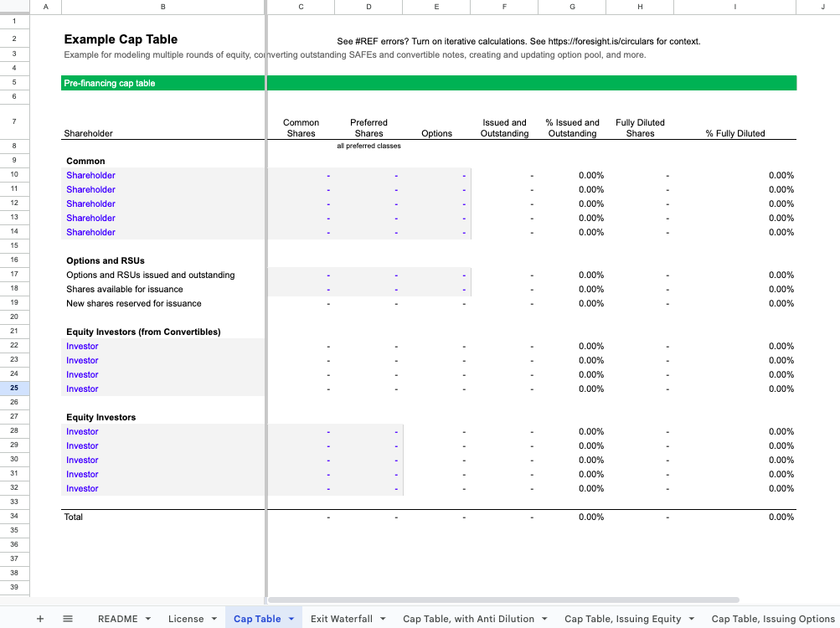The image size is (840, 628).
Task: Select row 7 header
Action: click(14, 121)
